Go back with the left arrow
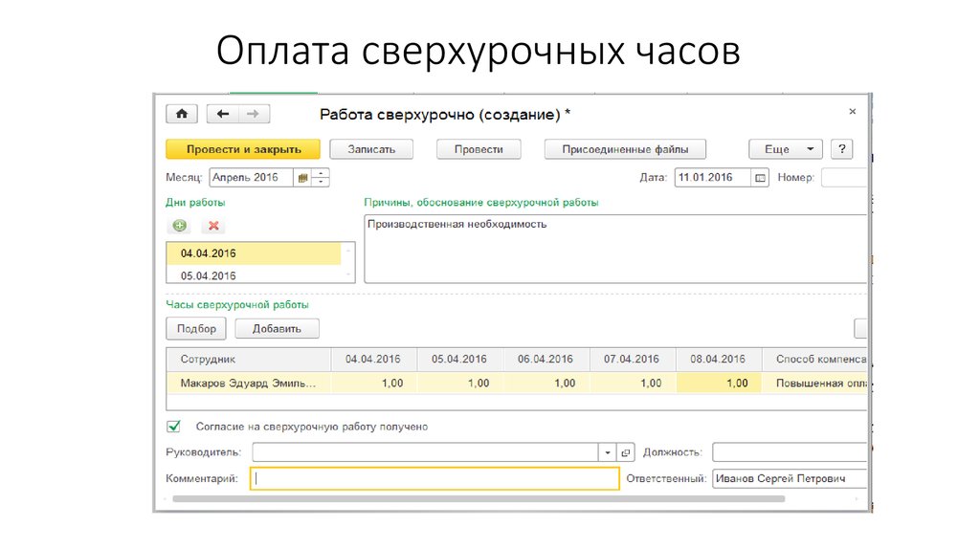Viewport: 980px width, 549px height. [223, 114]
